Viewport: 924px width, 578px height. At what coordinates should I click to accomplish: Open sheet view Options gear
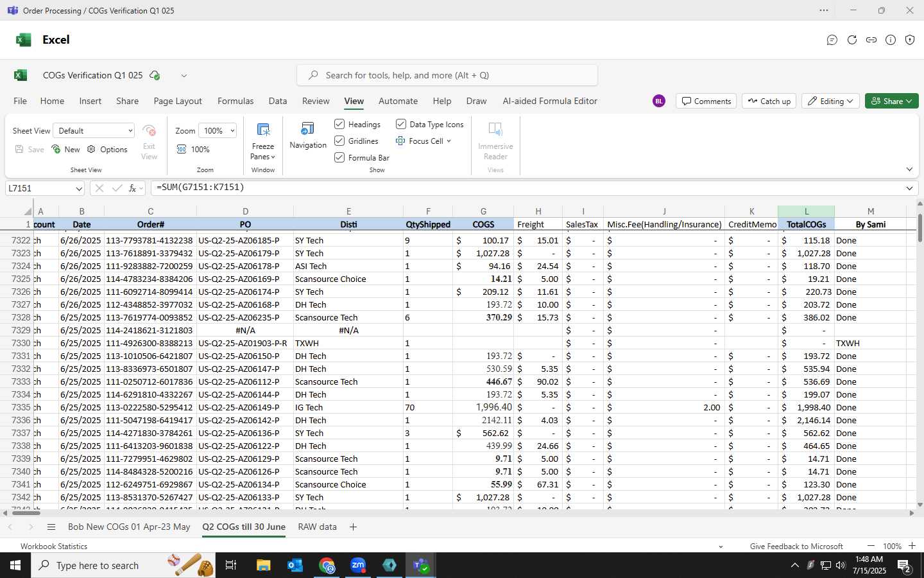tap(107, 149)
